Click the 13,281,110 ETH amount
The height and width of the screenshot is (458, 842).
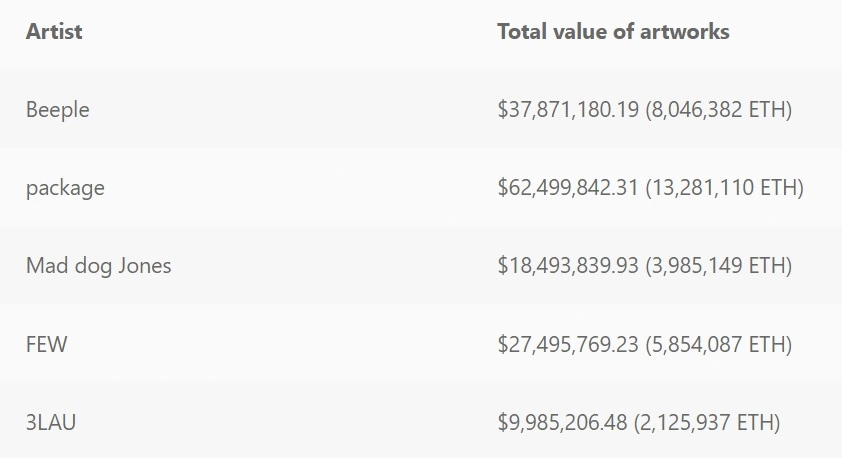click(x=724, y=188)
